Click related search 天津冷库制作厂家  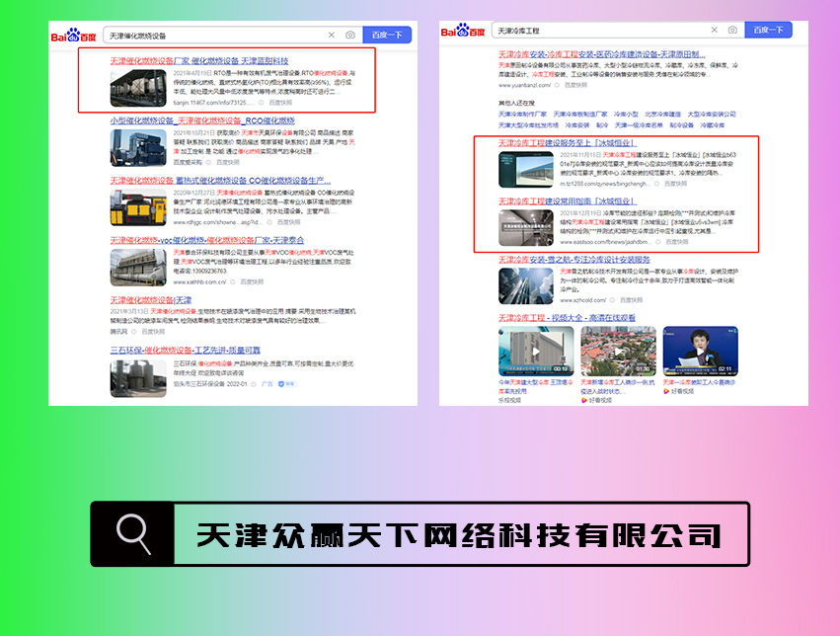pos(522,115)
